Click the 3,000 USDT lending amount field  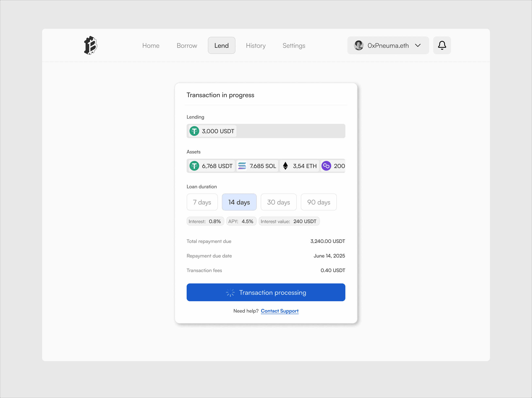tap(218, 131)
